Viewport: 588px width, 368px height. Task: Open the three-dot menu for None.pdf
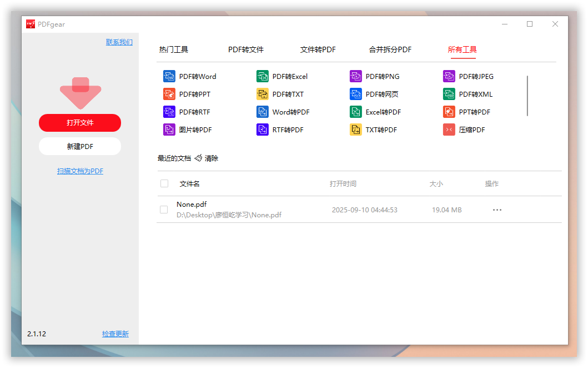497,210
